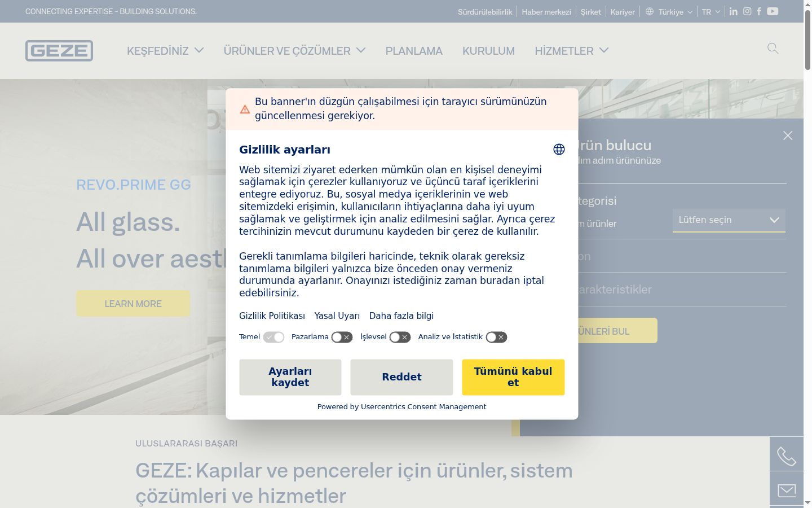Viewport: 812px width, 508px height.
Task: Open Şirket in top bar
Action: click(591, 11)
